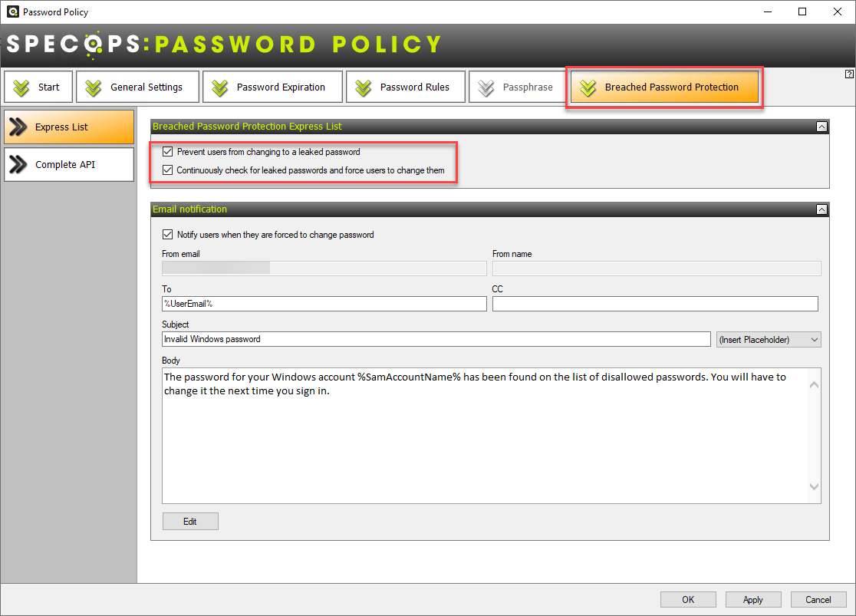This screenshot has height=616, width=856.
Task: Maximize the Password Policy window
Action: pyautogui.click(x=802, y=12)
